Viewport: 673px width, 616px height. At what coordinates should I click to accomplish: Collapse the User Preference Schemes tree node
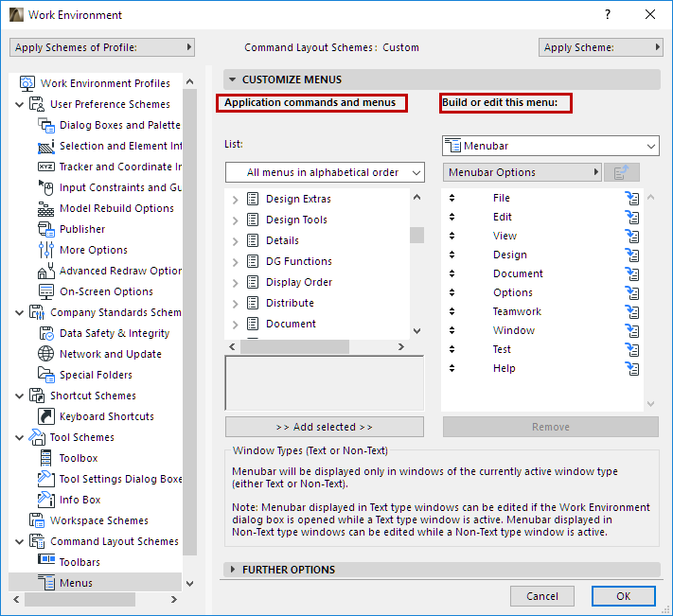(x=19, y=104)
